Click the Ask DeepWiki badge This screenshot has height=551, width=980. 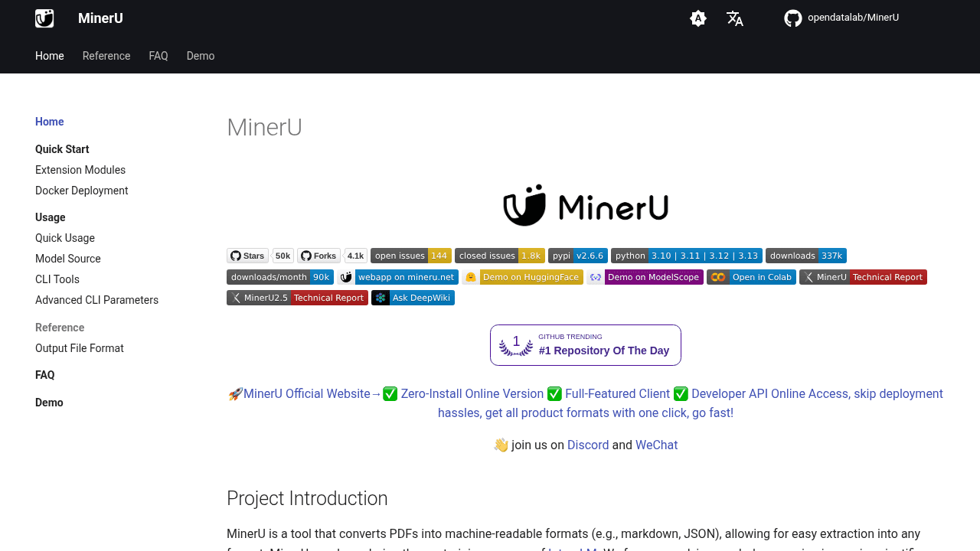tap(413, 297)
